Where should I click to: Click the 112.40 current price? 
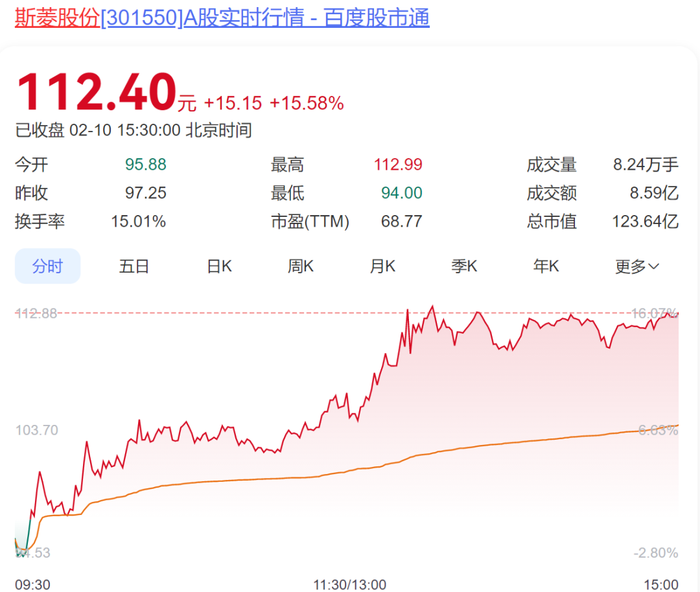tap(97, 91)
